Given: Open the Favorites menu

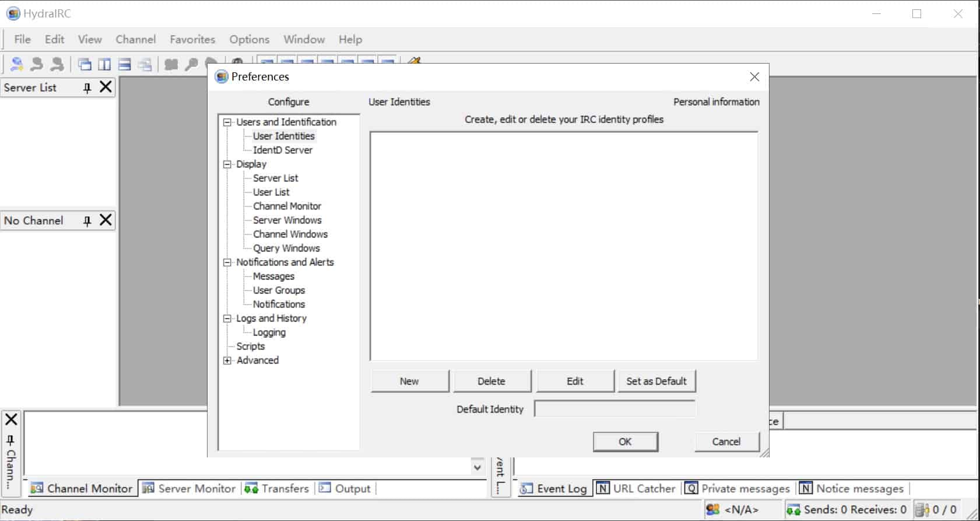Looking at the screenshot, I should click(x=192, y=40).
